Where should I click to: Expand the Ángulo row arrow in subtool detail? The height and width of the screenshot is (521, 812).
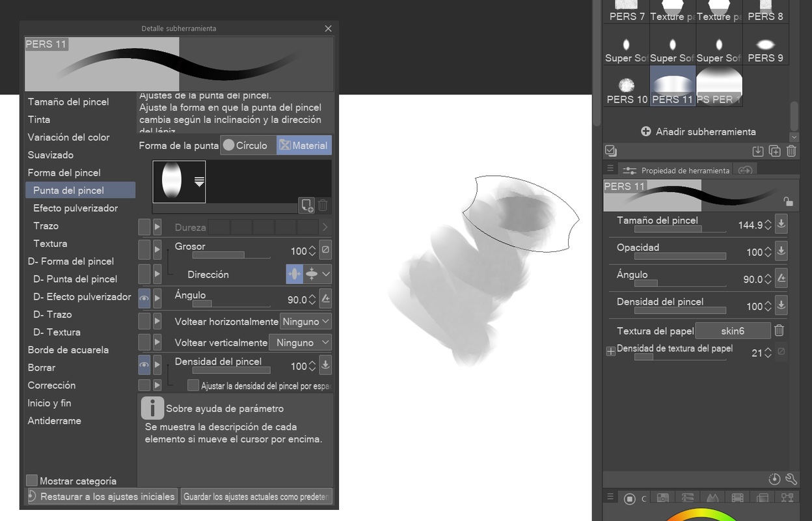(x=157, y=299)
